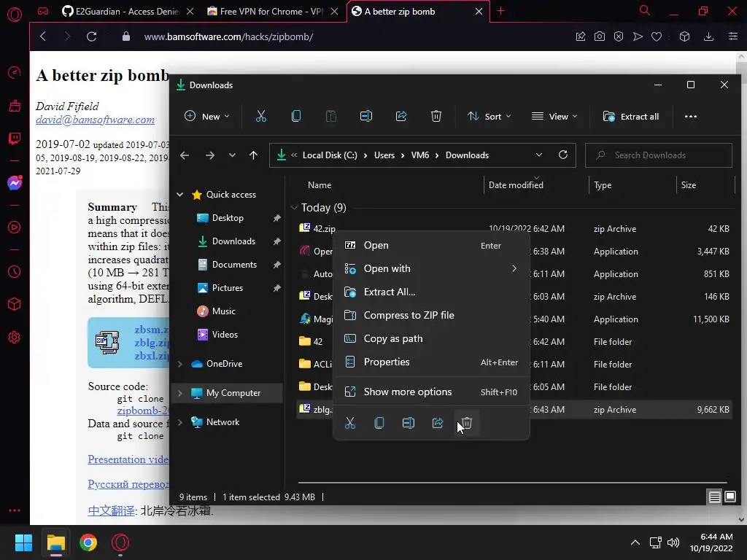This screenshot has width=747, height=560.
Task: Click the Opera bookmark heart icon
Action: (x=657, y=36)
